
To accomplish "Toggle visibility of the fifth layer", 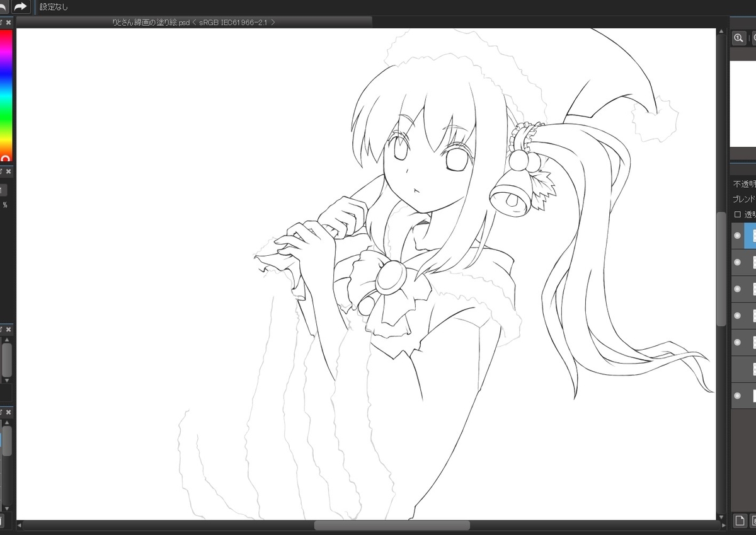I will [737, 342].
